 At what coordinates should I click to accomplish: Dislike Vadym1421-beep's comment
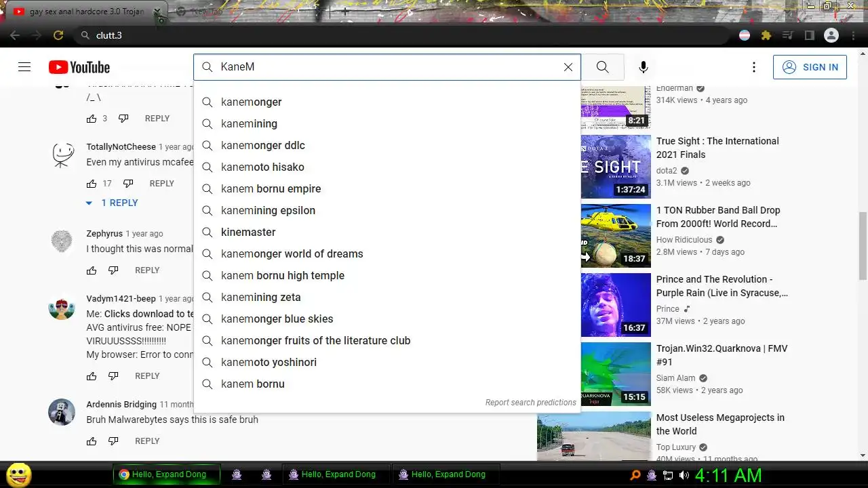point(113,376)
